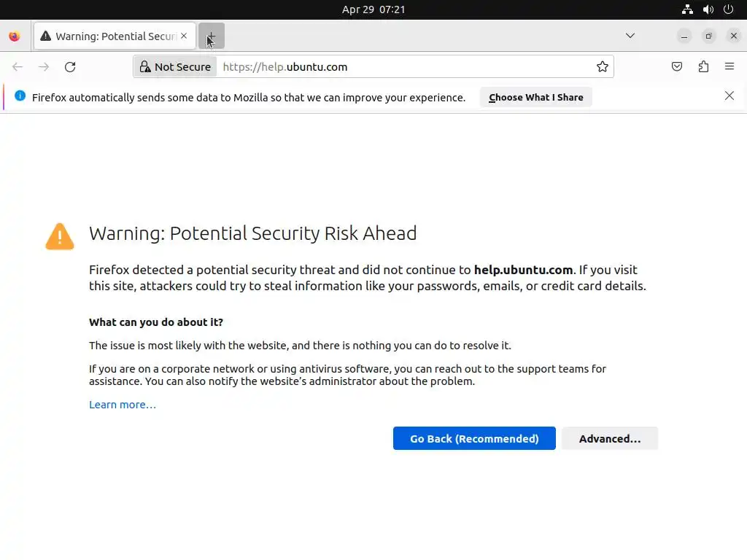Viewport: 747px width, 560px height.
Task: Open the Pocket save icon
Action: pyautogui.click(x=677, y=67)
